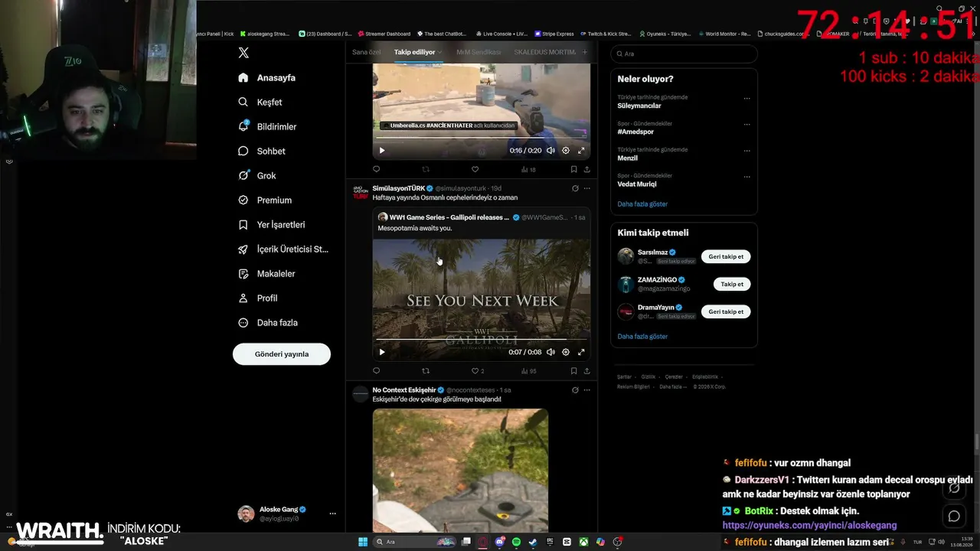Open more options on SimülasyonTÜRK post
This screenshot has height=551, width=980.
[x=587, y=188]
